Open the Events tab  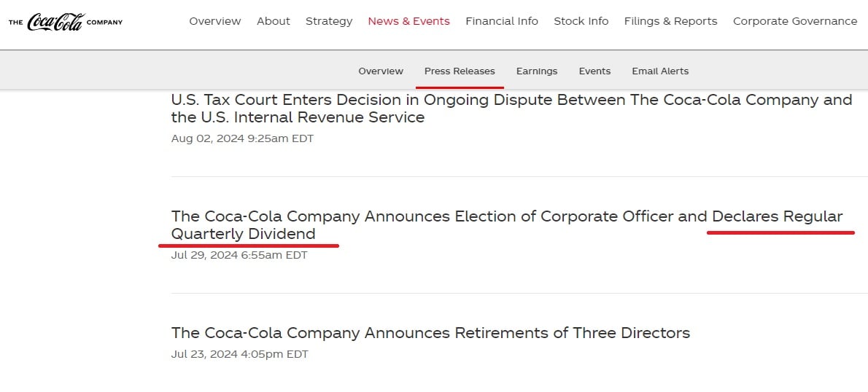coord(594,71)
